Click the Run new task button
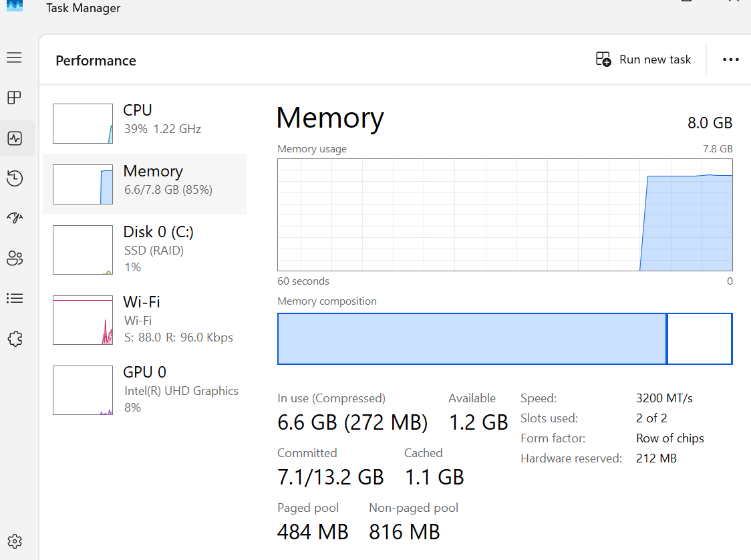Screen dimensions: 751x560 pos(643,59)
